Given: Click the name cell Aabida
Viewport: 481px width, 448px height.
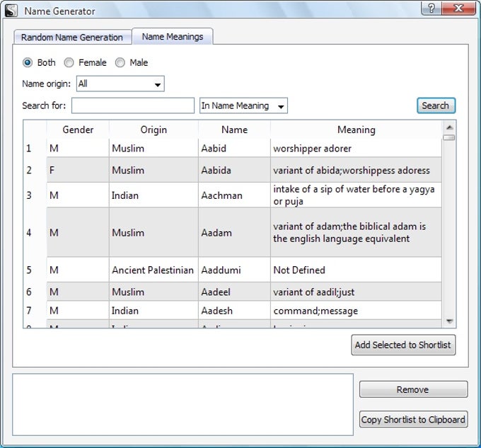Looking at the screenshot, I should (x=234, y=170).
